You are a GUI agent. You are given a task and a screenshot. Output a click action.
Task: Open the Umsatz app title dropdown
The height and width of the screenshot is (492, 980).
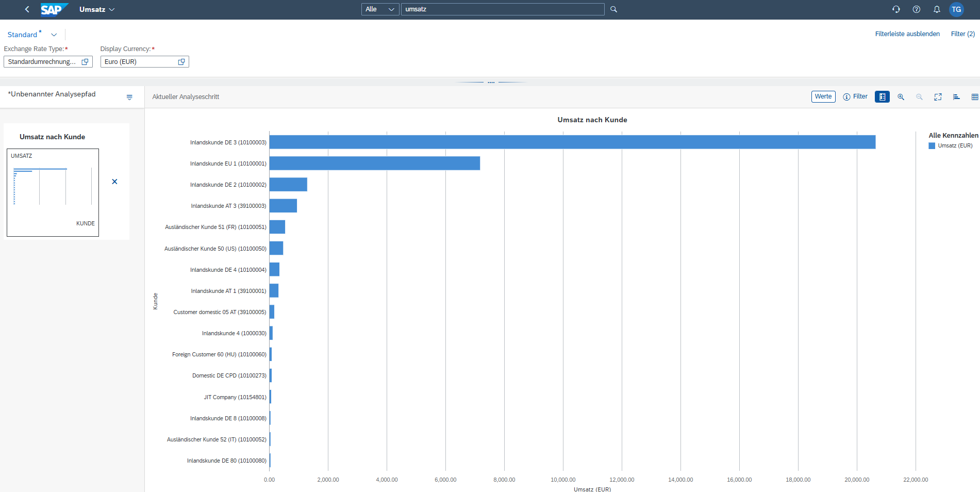click(97, 9)
